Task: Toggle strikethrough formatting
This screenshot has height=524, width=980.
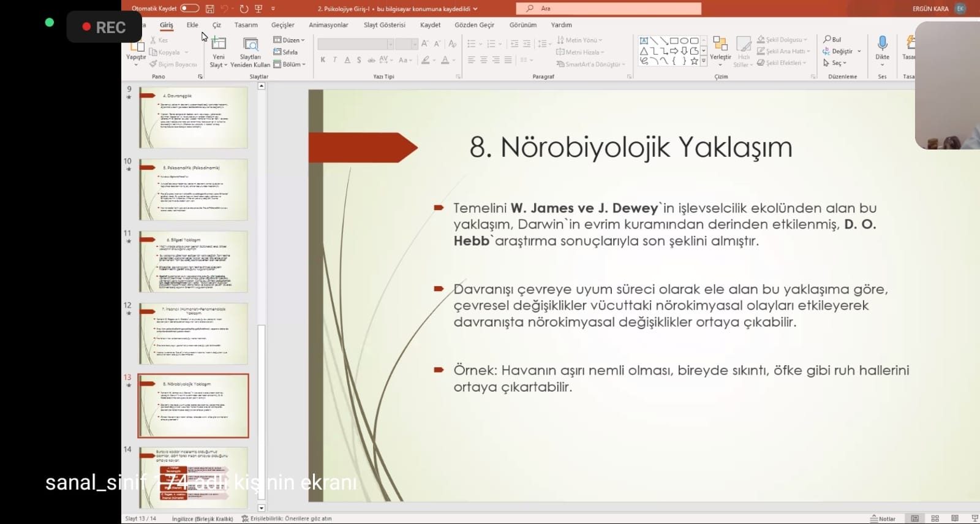Action: click(x=371, y=60)
